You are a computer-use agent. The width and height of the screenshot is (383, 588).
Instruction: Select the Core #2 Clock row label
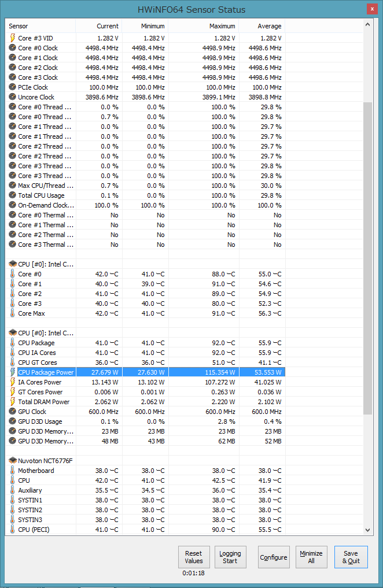(38, 68)
